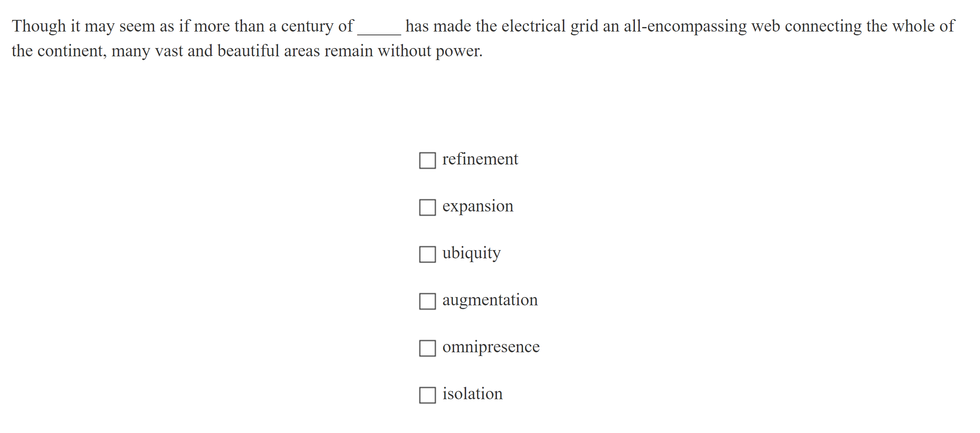Select the checkbox beside refinement
Viewport: 980px width, 433px height.
click(x=427, y=161)
